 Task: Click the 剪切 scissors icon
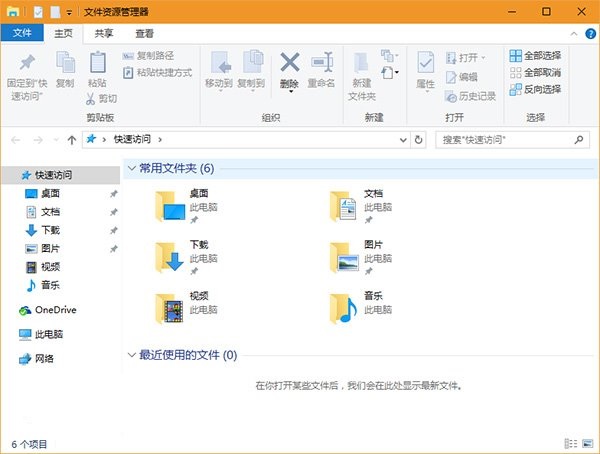coord(90,99)
